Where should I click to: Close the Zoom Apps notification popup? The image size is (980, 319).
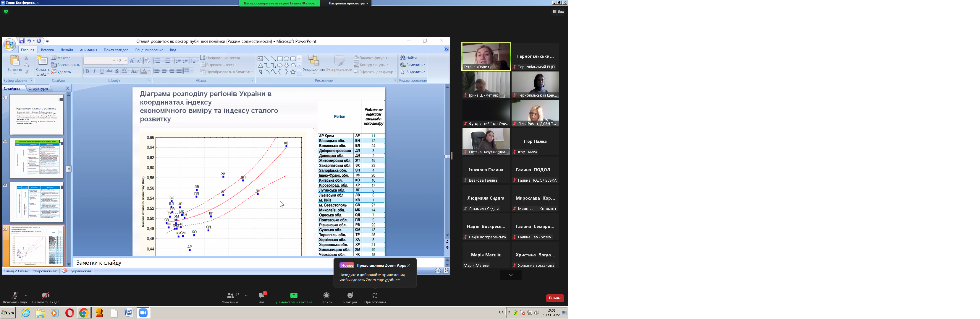[409, 265]
